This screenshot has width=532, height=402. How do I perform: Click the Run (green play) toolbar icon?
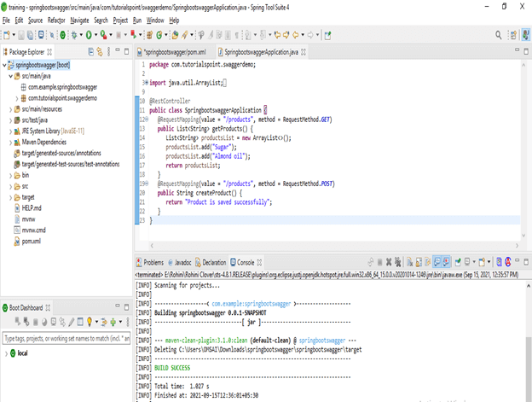[87, 35]
